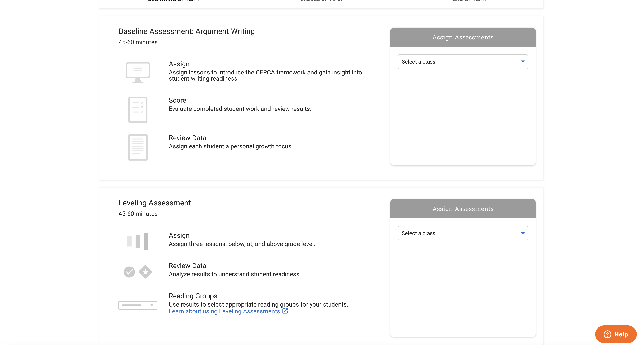
Task: Click the diamond star badge icon
Action: click(x=145, y=272)
